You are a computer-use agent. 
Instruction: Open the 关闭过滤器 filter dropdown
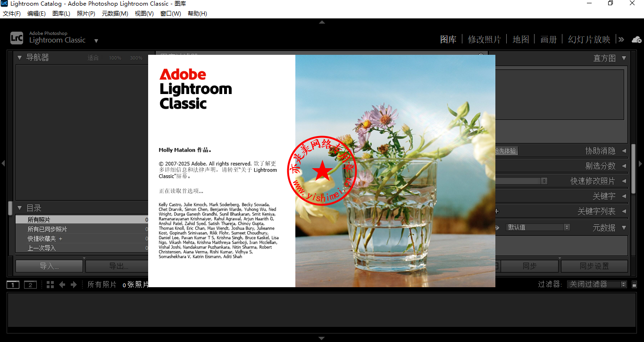point(596,284)
